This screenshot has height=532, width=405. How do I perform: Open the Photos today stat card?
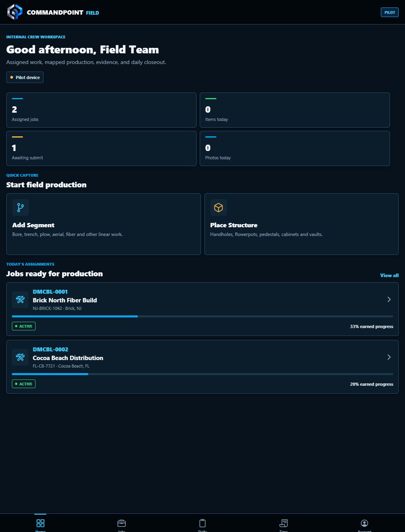point(295,148)
